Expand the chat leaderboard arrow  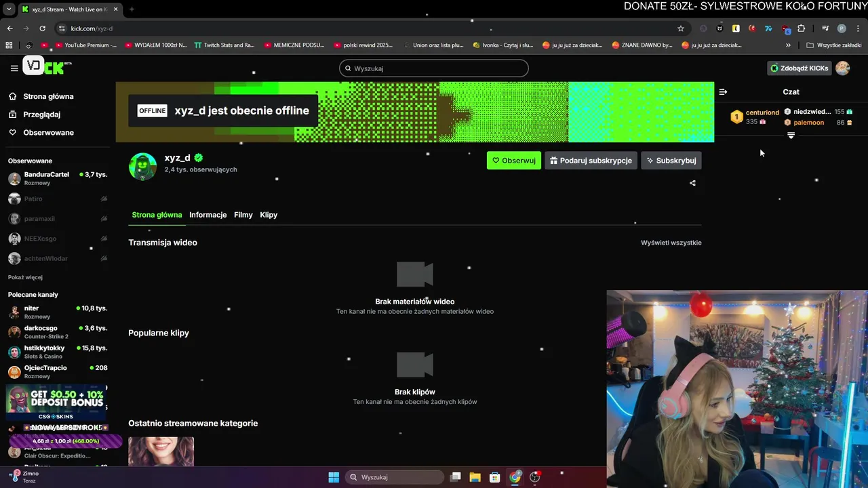point(791,136)
